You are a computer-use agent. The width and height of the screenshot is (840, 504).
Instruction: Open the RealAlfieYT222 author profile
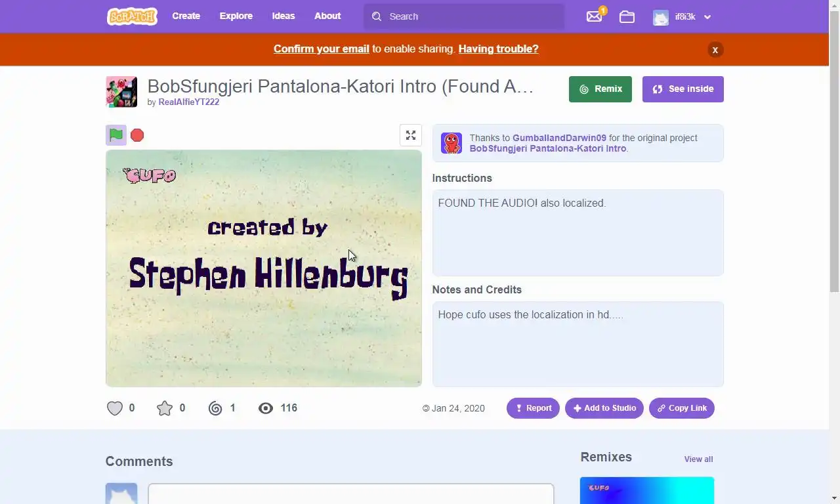tap(188, 102)
